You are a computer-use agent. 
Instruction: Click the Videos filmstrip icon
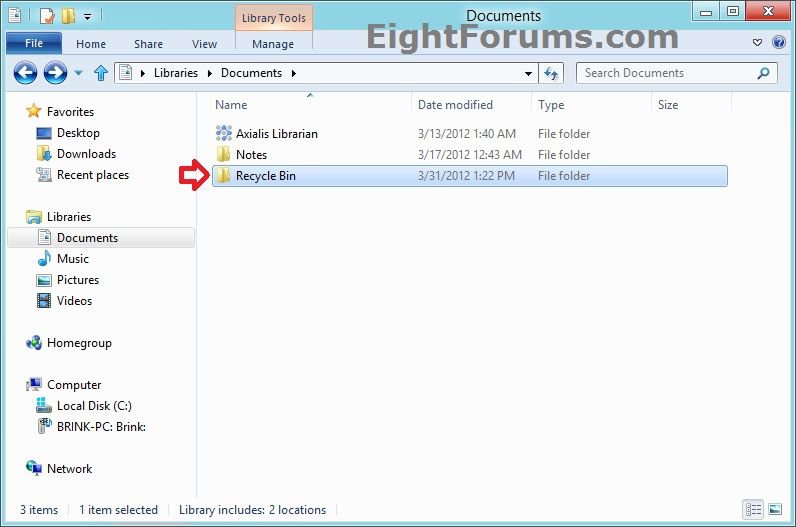tap(44, 301)
